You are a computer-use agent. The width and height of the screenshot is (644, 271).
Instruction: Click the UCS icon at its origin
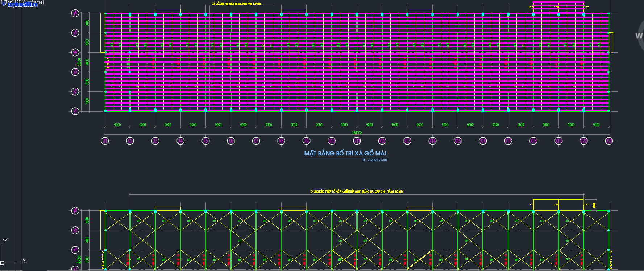pyautogui.click(x=3, y=263)
